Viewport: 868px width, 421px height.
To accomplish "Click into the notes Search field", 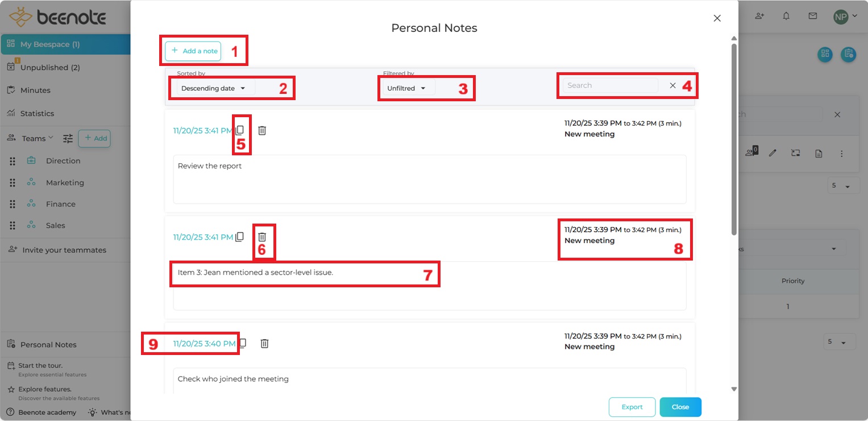I will (610, 85).
